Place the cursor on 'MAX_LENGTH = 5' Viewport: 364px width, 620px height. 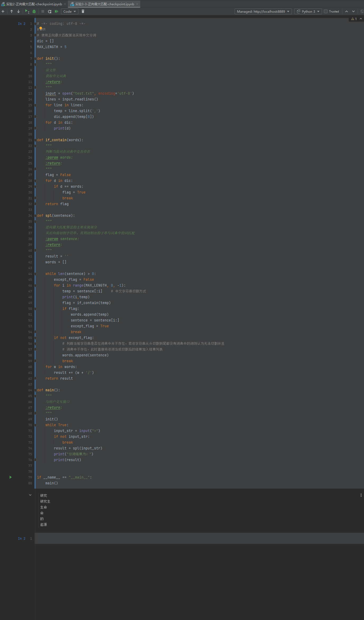[x=52, y=47]
